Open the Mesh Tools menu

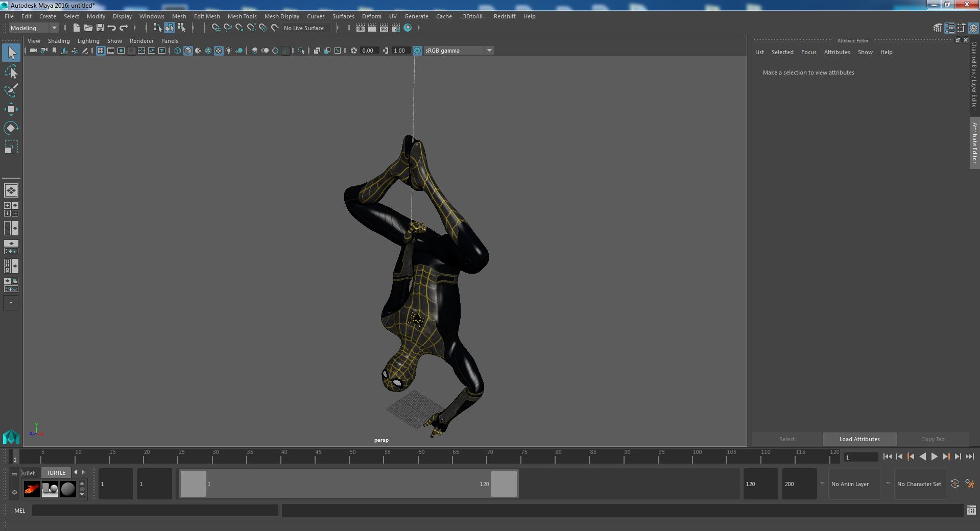(x=242, y=16)
